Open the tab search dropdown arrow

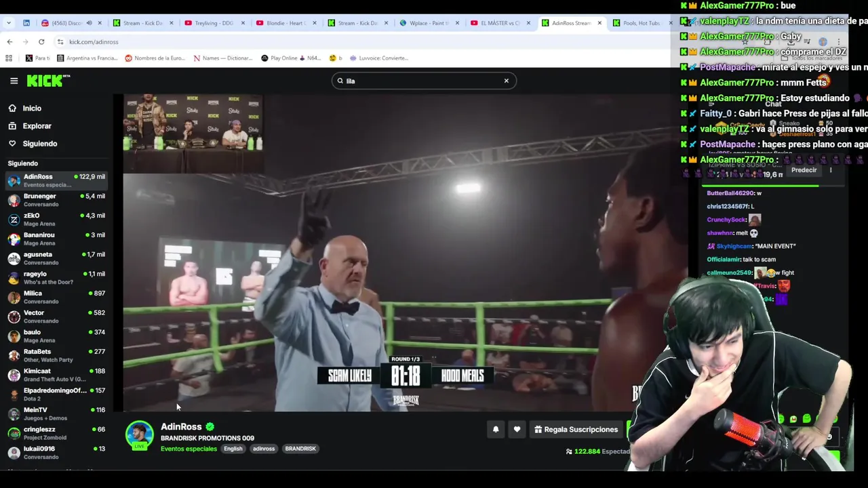pos(9,23)
